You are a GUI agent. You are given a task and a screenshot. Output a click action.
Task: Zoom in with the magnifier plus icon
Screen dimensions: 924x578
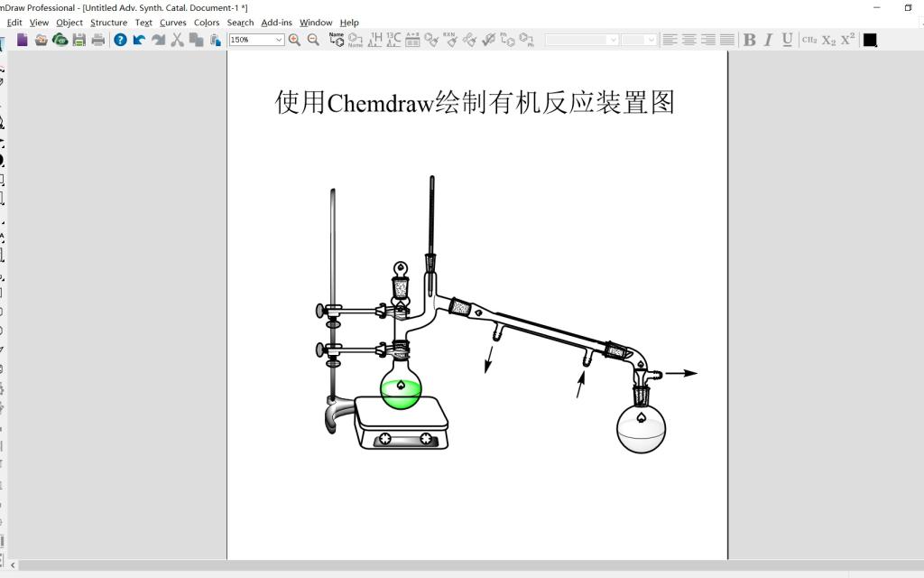(x=295, y=40)
